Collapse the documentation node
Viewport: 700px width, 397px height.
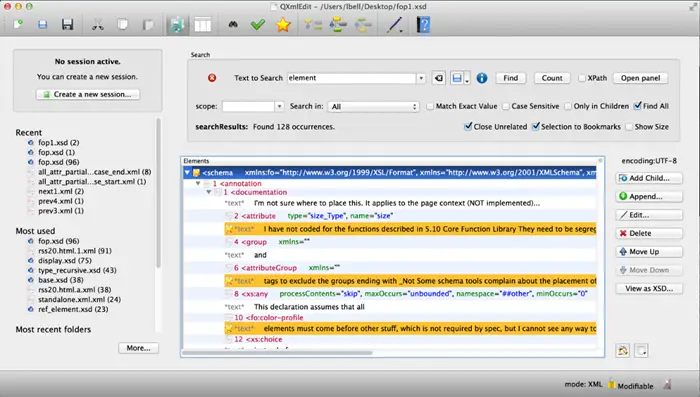208,192
